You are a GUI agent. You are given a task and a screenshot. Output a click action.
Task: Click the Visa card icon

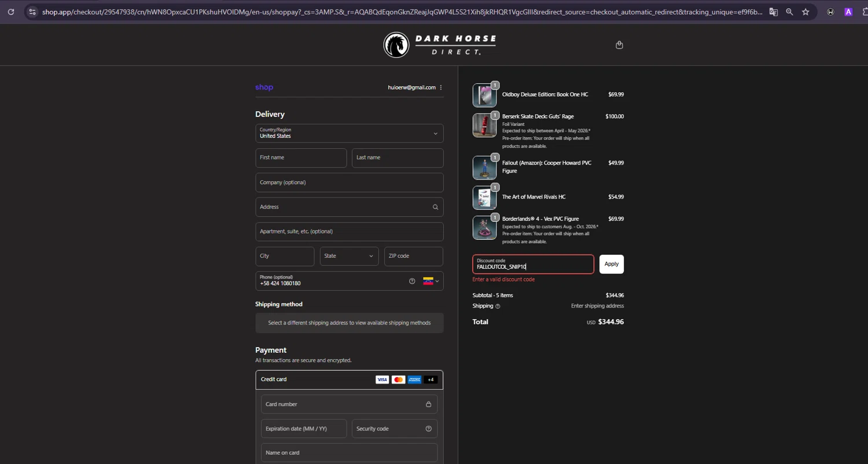point(382,379)
